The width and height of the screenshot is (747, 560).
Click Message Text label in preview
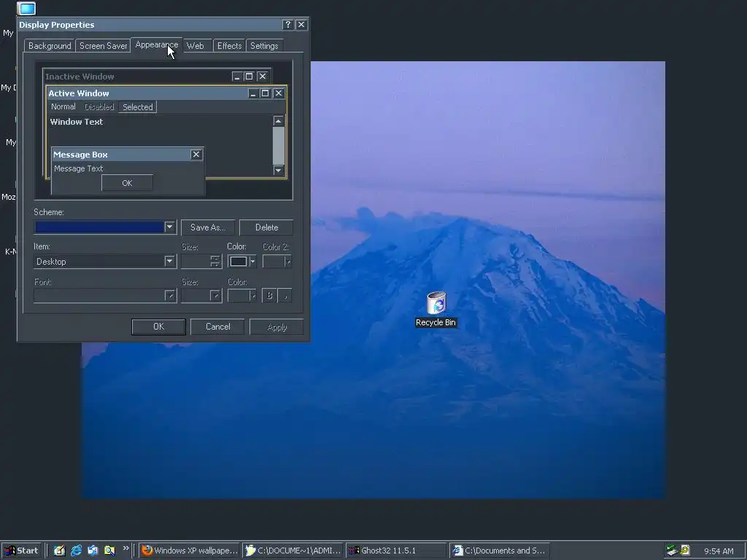tap(79, 168)
